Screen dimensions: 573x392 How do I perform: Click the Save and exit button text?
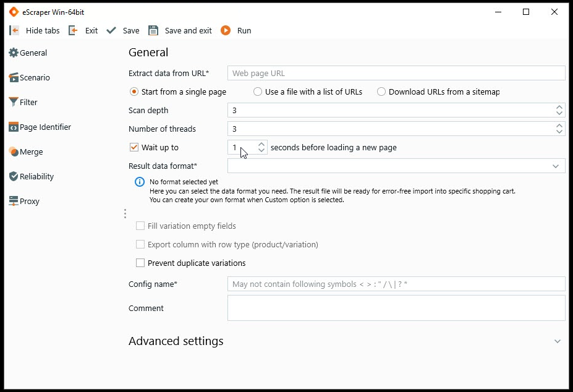(188, 31)
